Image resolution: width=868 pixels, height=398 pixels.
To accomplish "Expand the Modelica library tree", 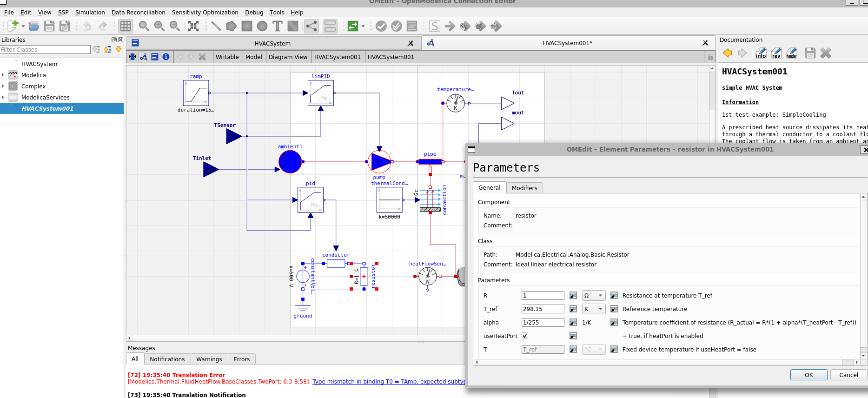I will [3, 75].
